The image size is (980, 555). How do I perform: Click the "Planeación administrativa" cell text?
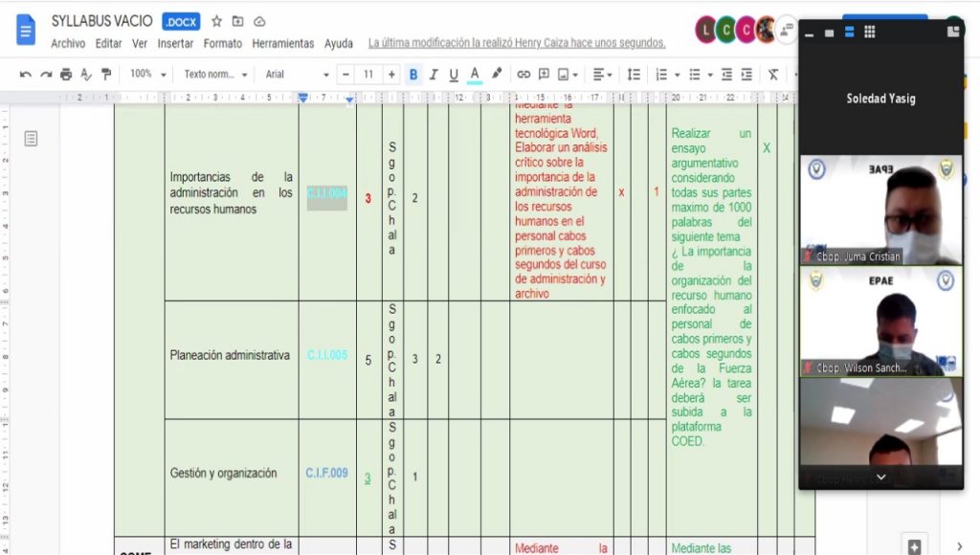pyautogui.click(x=230, y=355)
